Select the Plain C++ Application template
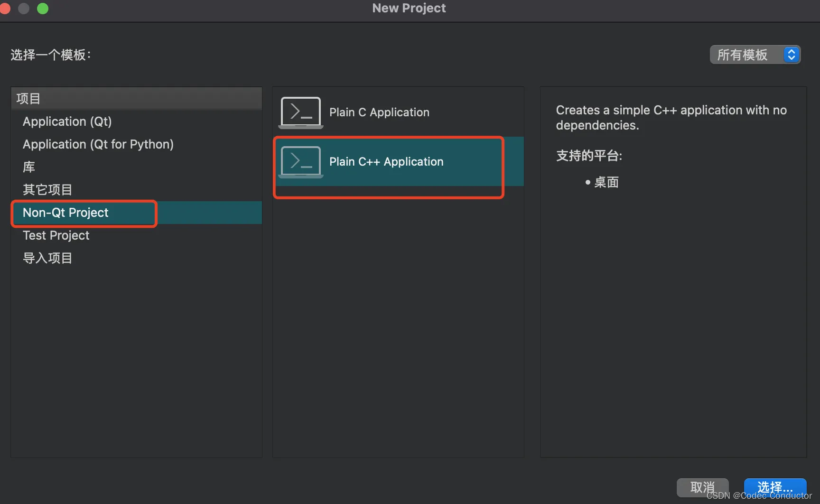Viewport: 820px width, 504px height. tap(386, 161)
